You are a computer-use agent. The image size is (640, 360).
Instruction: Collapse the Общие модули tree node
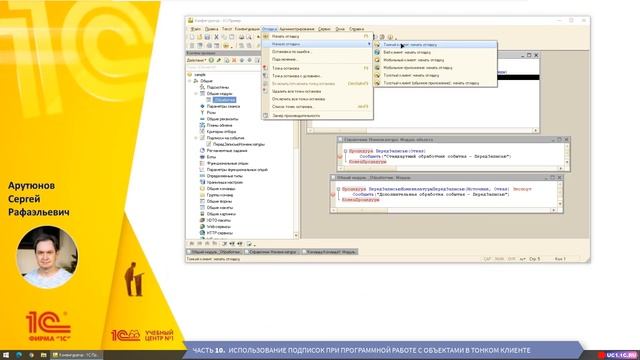(196, 94)
